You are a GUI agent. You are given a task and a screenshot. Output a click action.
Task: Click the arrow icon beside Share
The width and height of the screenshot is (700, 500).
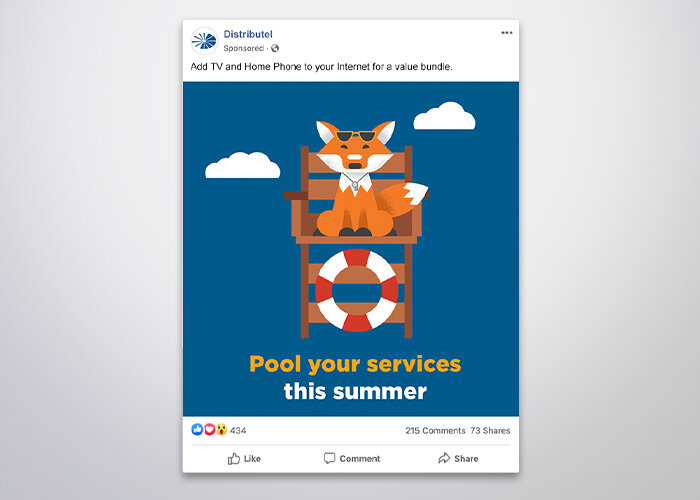(444, 458)
